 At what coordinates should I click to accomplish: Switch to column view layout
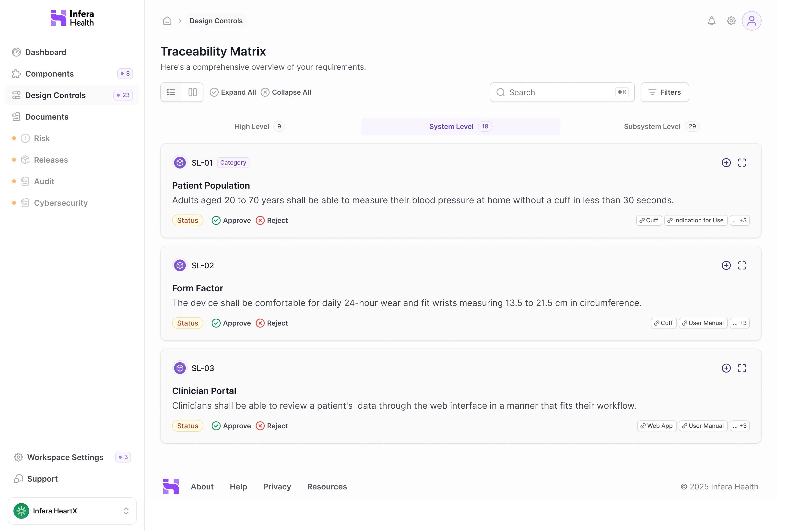(x=193, y=92)
